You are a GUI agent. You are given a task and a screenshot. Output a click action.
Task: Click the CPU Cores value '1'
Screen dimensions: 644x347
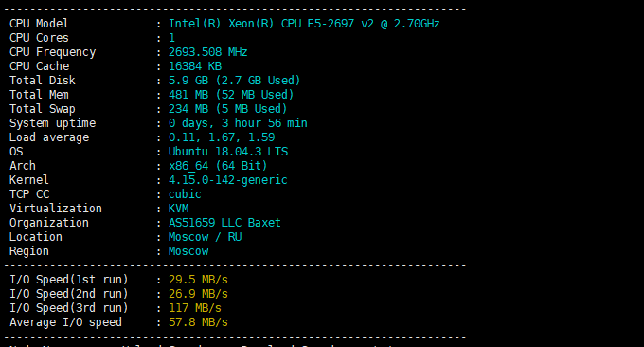click(x=172, y=38)
